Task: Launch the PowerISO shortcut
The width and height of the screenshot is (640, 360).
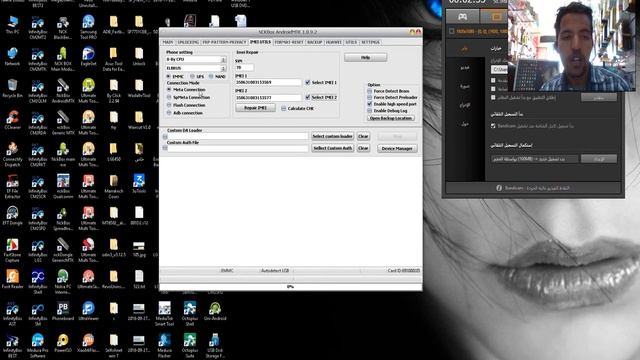Action: click(63, 343)
